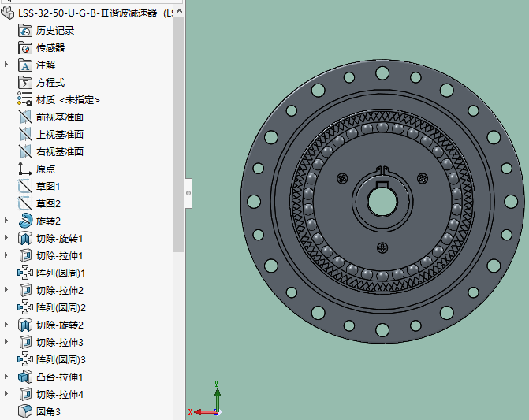Select the 阵列(圆周)2 label

[x=61, y=308]
